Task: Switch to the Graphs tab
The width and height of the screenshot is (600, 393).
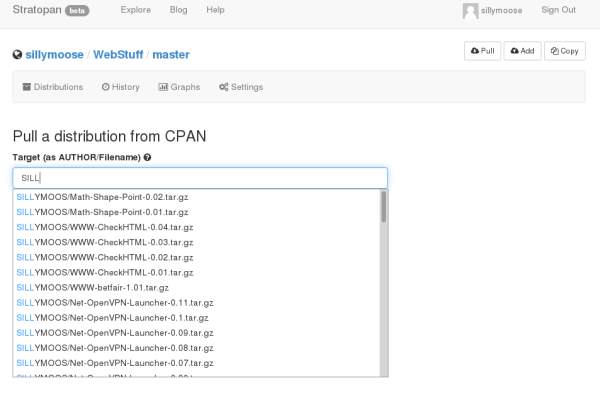Action: 179,87
